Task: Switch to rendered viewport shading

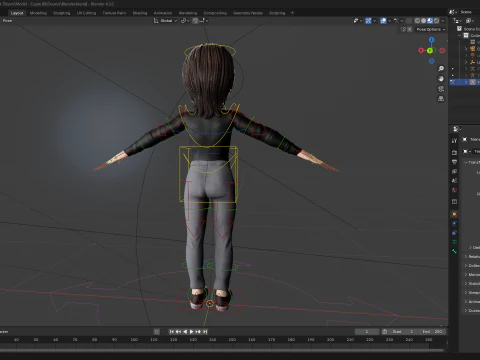Action: point(436,21)
